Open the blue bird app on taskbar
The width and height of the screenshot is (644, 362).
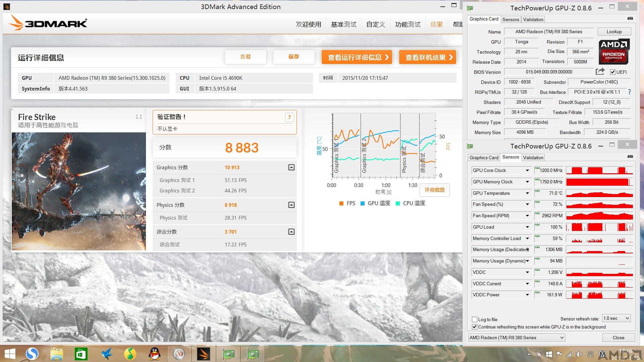(x=106, y=354)
